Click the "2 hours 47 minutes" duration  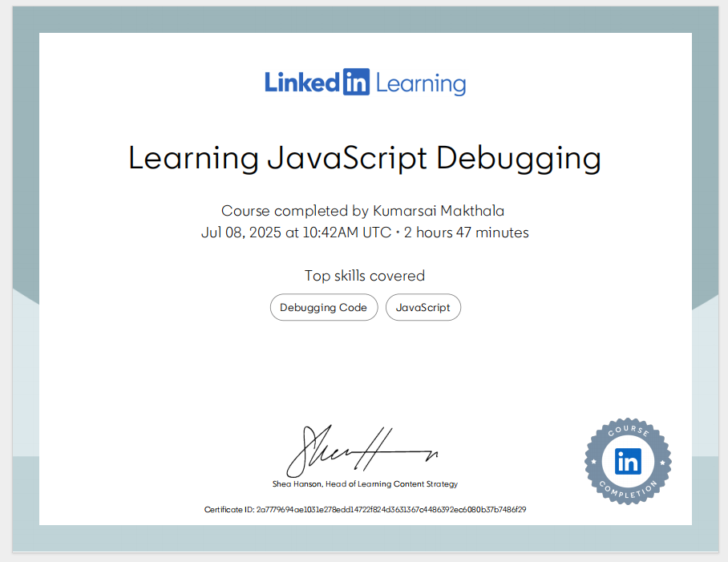click(466, 232)
